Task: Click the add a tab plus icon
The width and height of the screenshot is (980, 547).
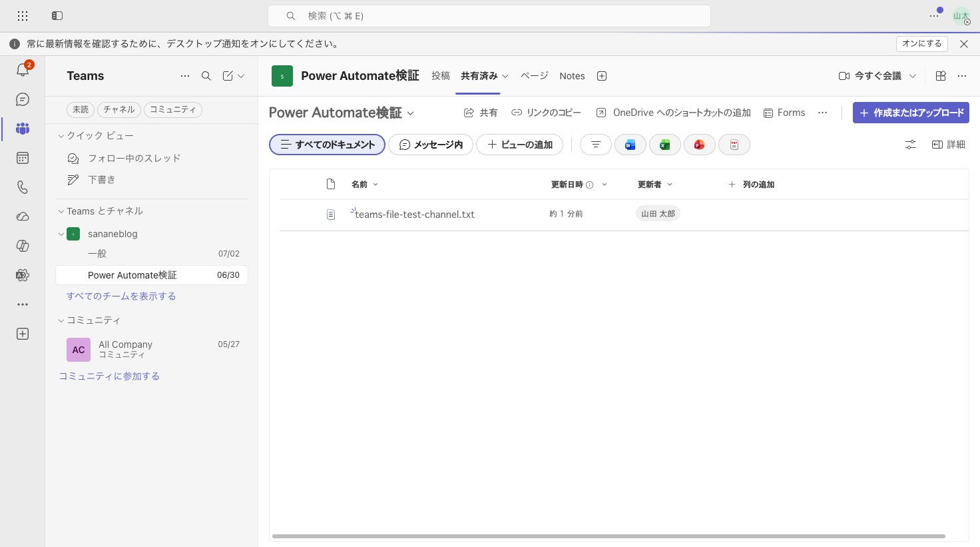Action: [x=602, y=76]
